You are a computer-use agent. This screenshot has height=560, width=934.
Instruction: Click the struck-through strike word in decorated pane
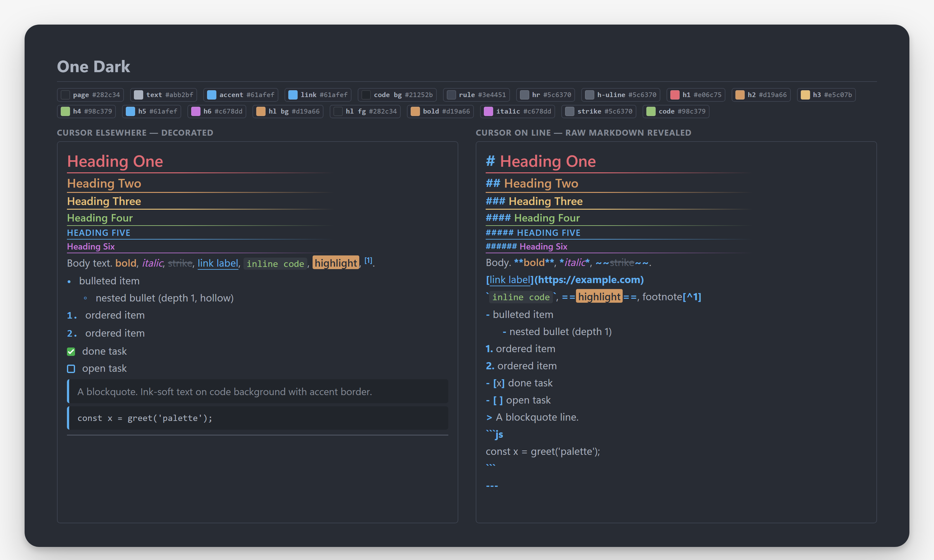click(x=180, y=263)
